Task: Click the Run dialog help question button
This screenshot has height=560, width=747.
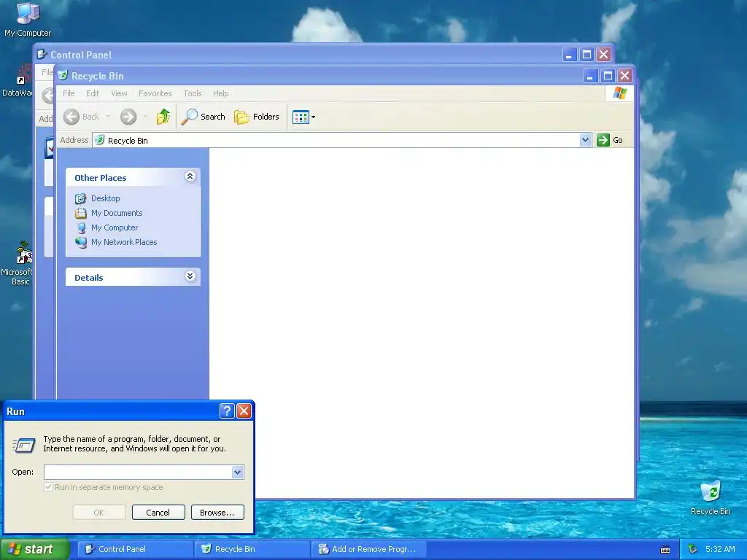Action: click(x=227, y=411)
